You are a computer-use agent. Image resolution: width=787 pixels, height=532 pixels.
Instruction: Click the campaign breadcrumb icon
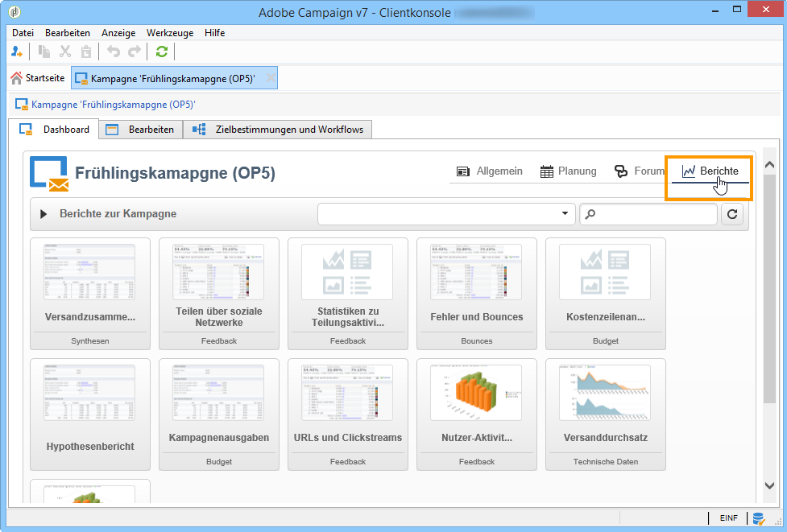22,105
